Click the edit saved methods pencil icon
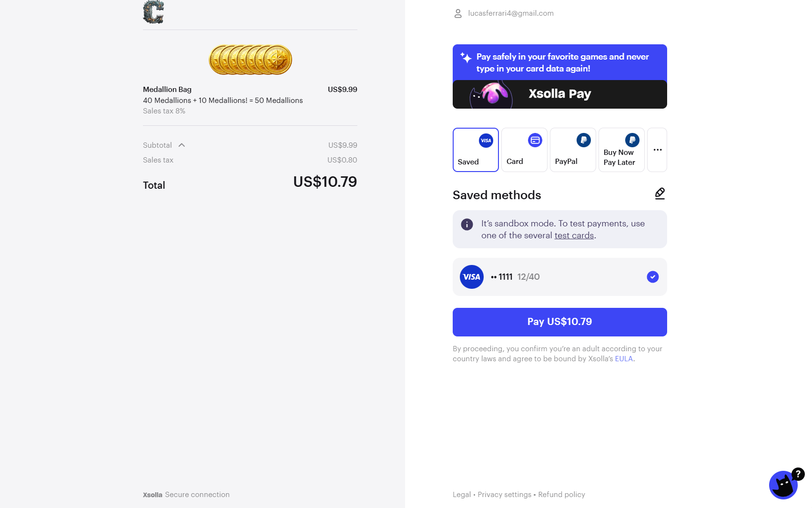 [x=660, y=193]
